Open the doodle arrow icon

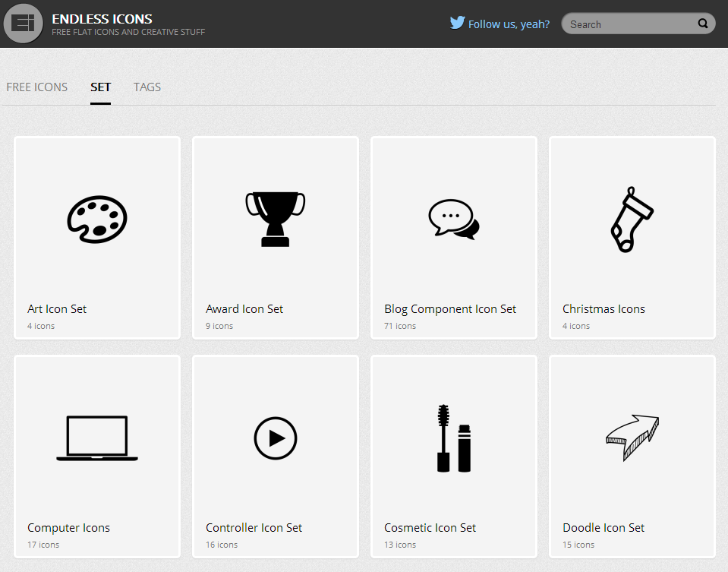(632, 438)
